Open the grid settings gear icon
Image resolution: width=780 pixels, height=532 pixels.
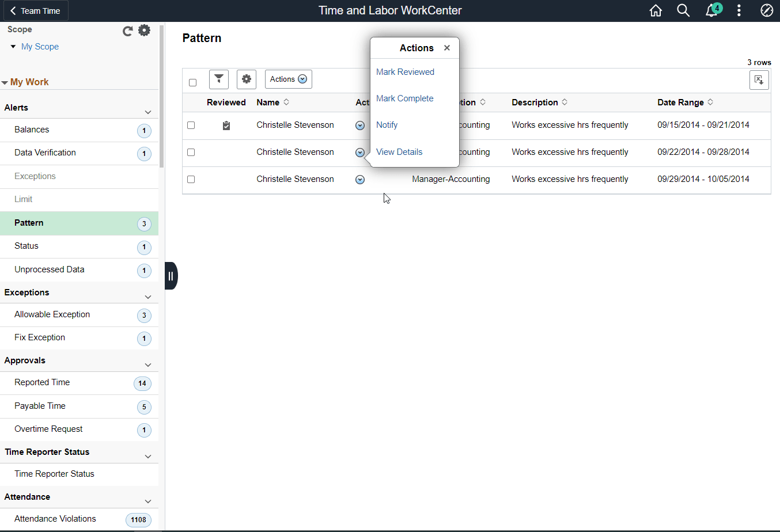coord(246,79)
